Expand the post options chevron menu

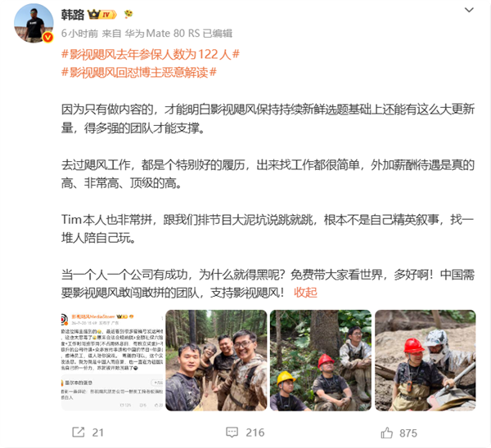point(469,10)
